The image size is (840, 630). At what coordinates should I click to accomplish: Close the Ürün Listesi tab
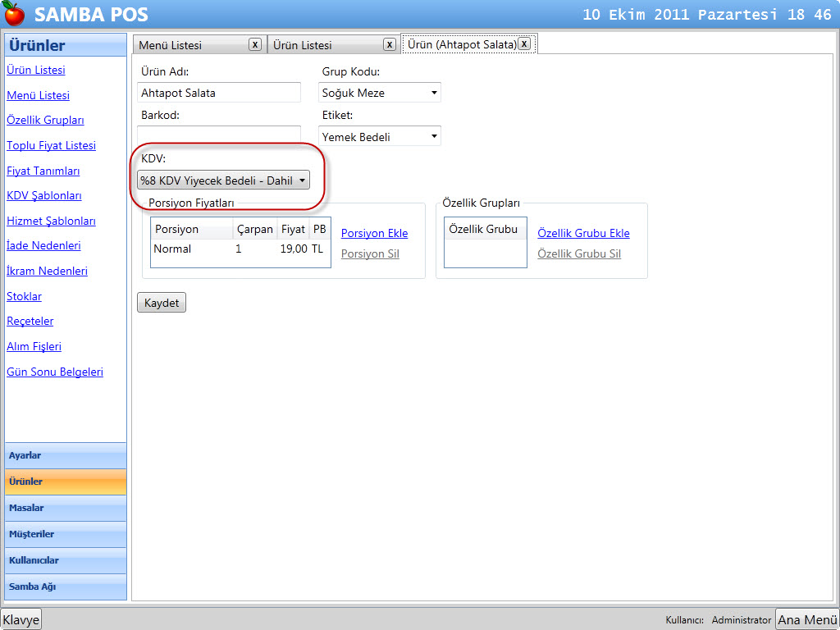(x=390, y=44)
